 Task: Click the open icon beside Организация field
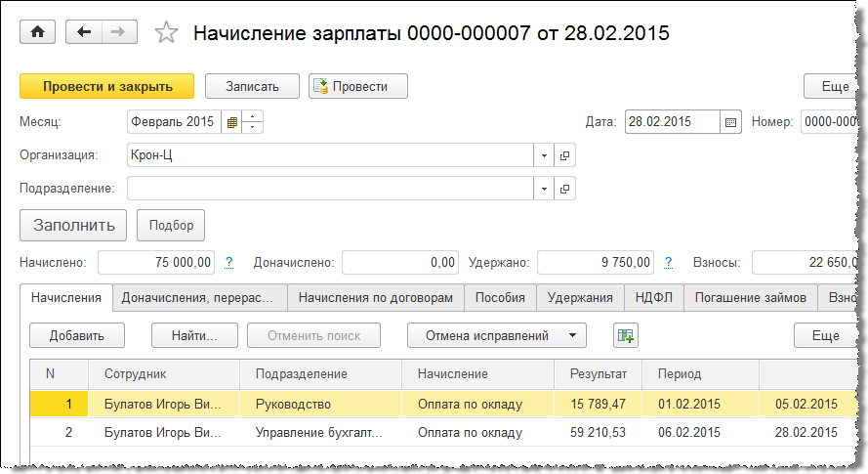tap(564, 155)
